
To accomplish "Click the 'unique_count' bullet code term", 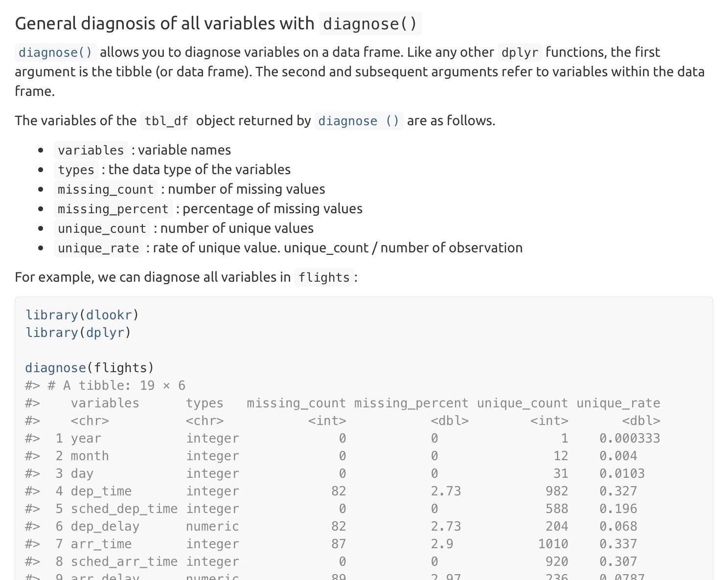I will 102,228.
